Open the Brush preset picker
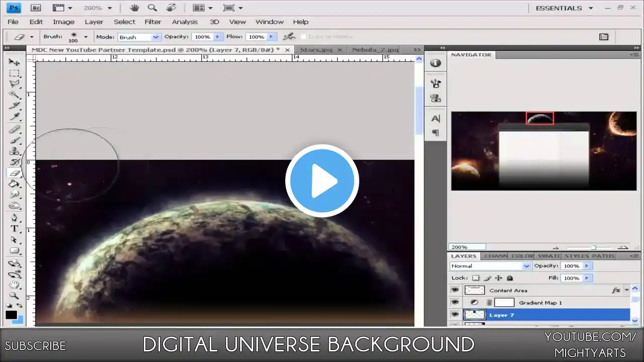Screen dimensions: 644x362 pos(86,37)
